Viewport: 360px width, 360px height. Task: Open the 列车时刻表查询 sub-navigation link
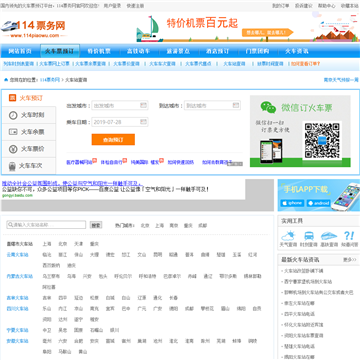point(19,64)
